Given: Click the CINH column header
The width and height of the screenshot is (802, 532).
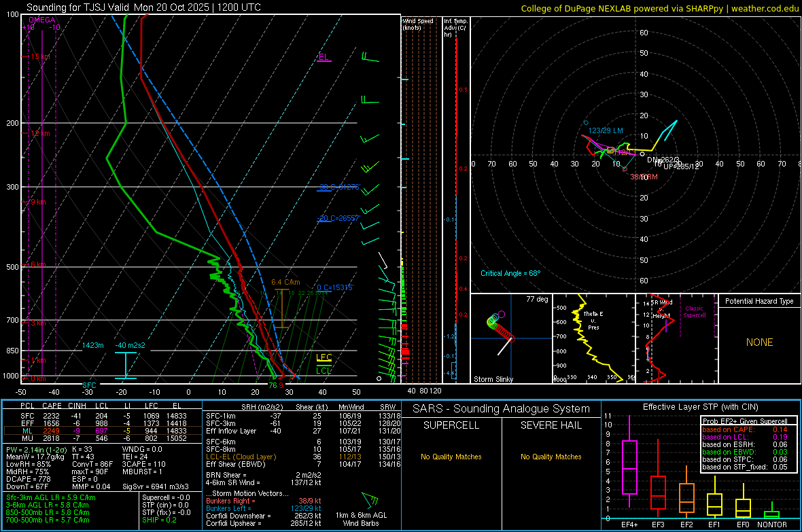Looking at the screenshot, I should (x=77, y=406).
